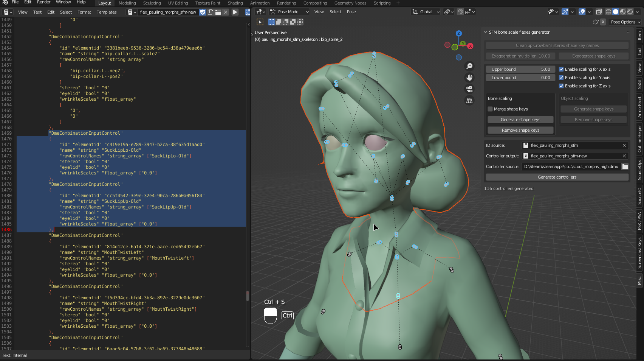Click the blue Z axis gizmo ball
Viewport: 644px width, 361px height.
(x=459, y=33)
